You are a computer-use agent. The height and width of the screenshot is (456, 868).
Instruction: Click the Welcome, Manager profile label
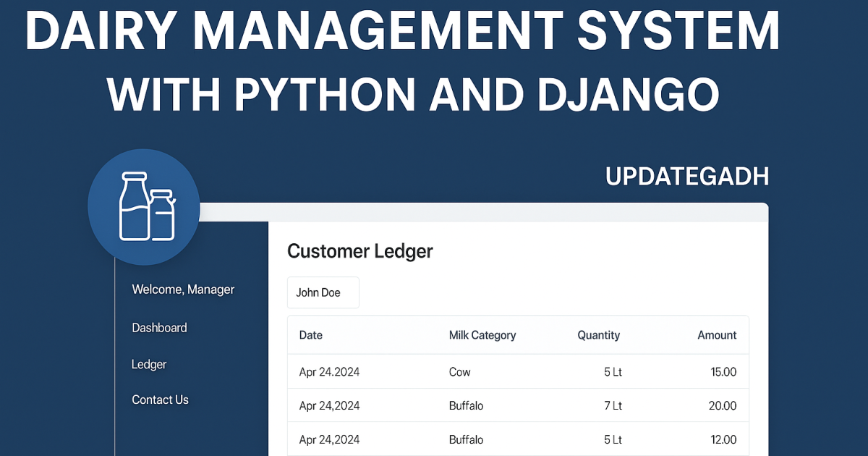point(183,289)
